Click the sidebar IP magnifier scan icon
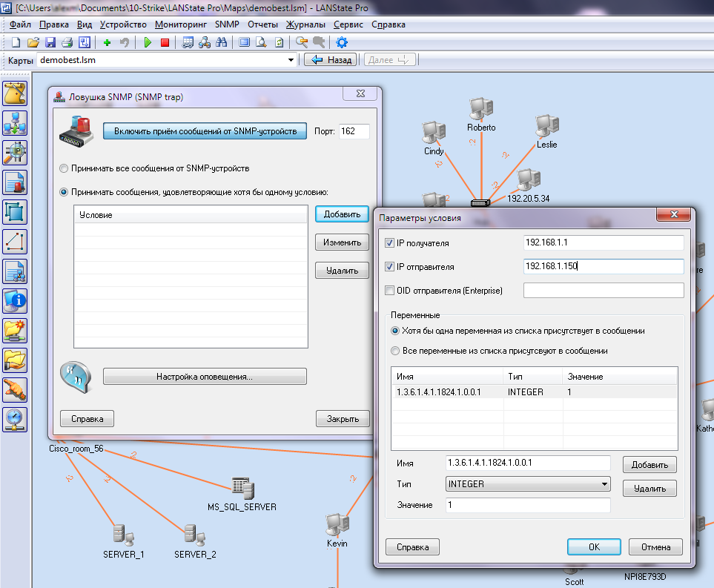714x588 pixels. 15,153
